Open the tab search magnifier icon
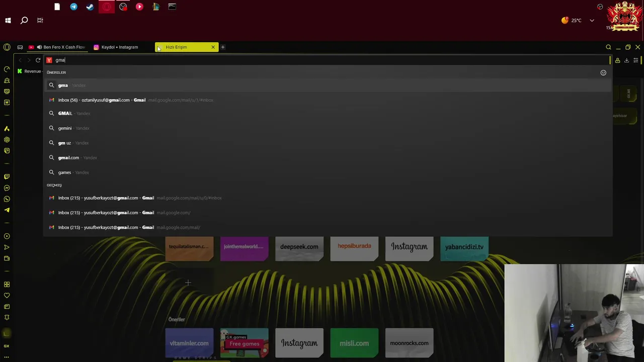This screenshot has height=362, width=644. 608,47
